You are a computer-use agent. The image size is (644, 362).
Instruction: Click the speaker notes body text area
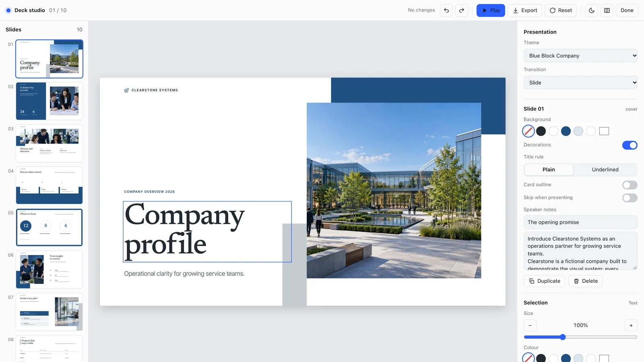[x=580, y=251]
